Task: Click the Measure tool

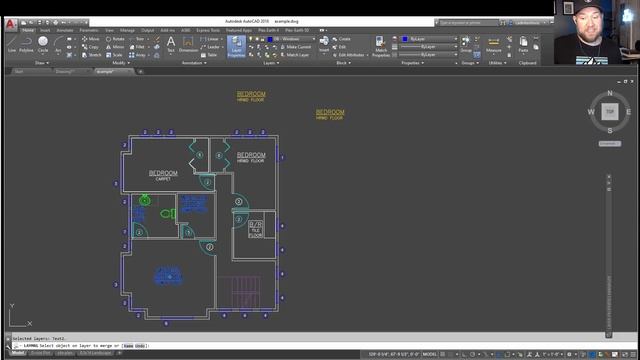Action: pyautogui.click(x=493, y=44)
